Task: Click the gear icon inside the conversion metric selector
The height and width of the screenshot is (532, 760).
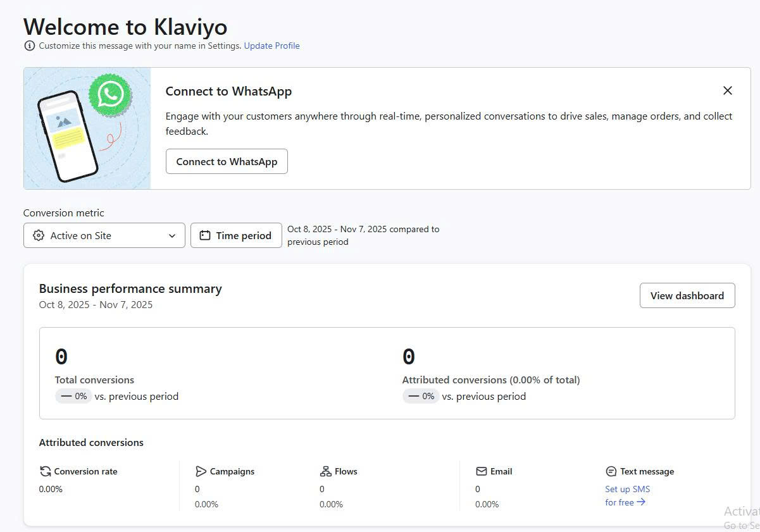Action: (37, 235)
